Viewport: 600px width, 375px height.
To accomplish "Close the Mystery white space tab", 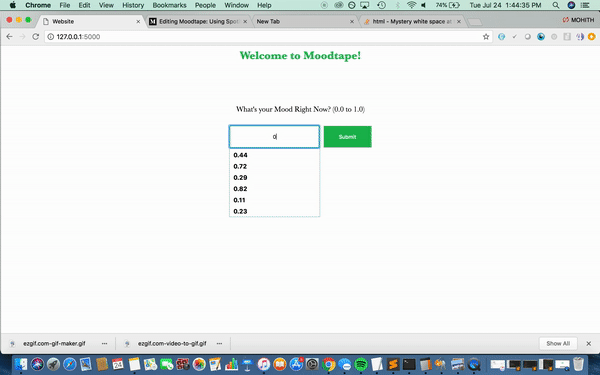I will click(459, 22).
